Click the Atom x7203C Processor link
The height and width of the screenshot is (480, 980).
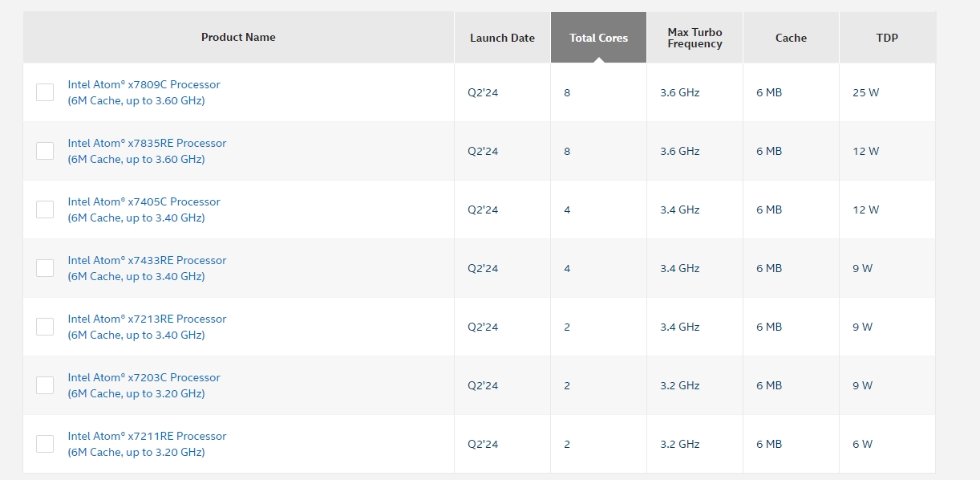(x=144, y=377)
